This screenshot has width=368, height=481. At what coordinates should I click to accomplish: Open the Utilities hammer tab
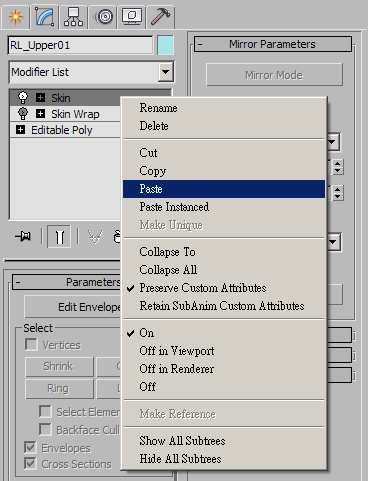pyautogui.click(x=160, y=17)
